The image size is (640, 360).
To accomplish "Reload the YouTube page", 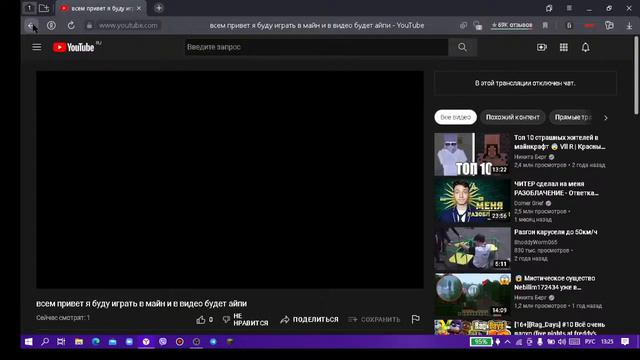I will coord(71,25).
